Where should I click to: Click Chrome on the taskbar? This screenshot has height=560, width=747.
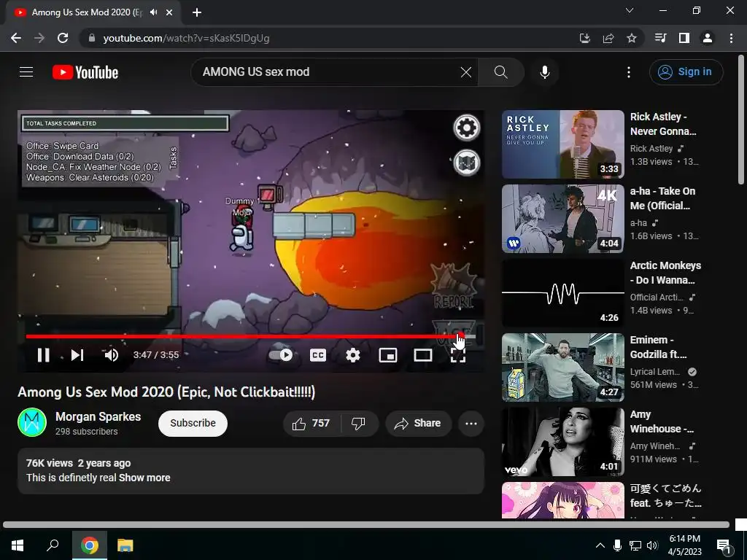pos(90,545)
